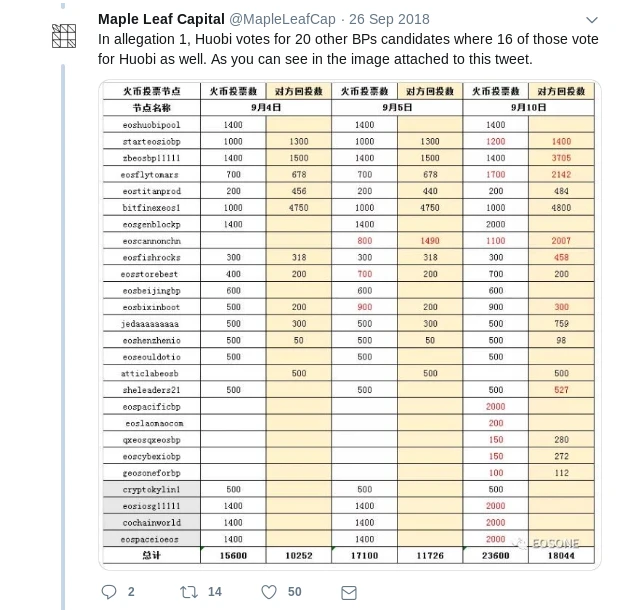
Task: Open the @MapleLeafCap handle link
Action: click(x=282, y=19)
